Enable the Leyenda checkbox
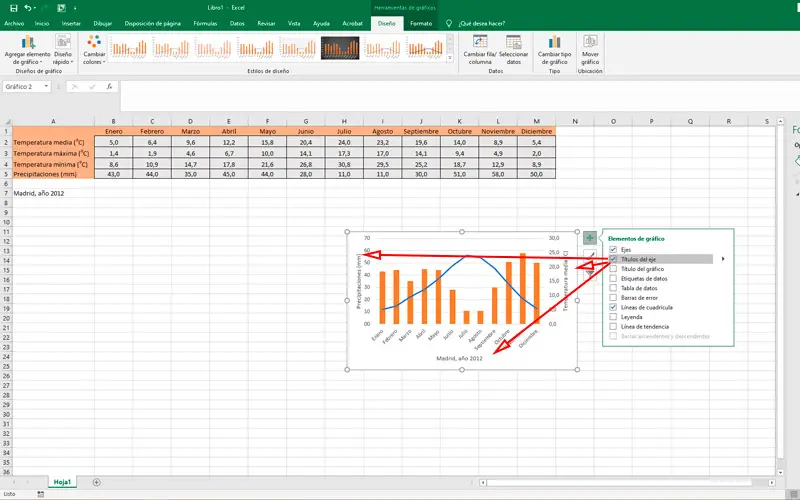This screenshot has width=800, height=500. tap(613, 317)
